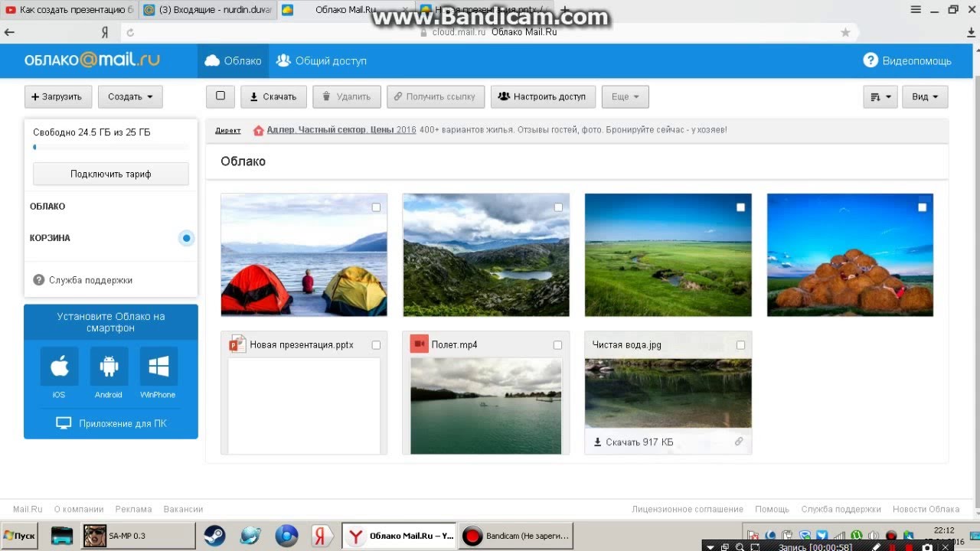Open the ОБЛАКО@mail.ru logo
Image resolution: width=980 pixels, height=551 pixels.
click(92, 60)
